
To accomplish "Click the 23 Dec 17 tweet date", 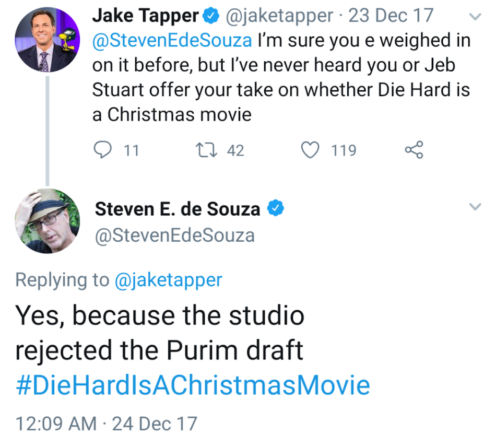I will tap(391, 16).
